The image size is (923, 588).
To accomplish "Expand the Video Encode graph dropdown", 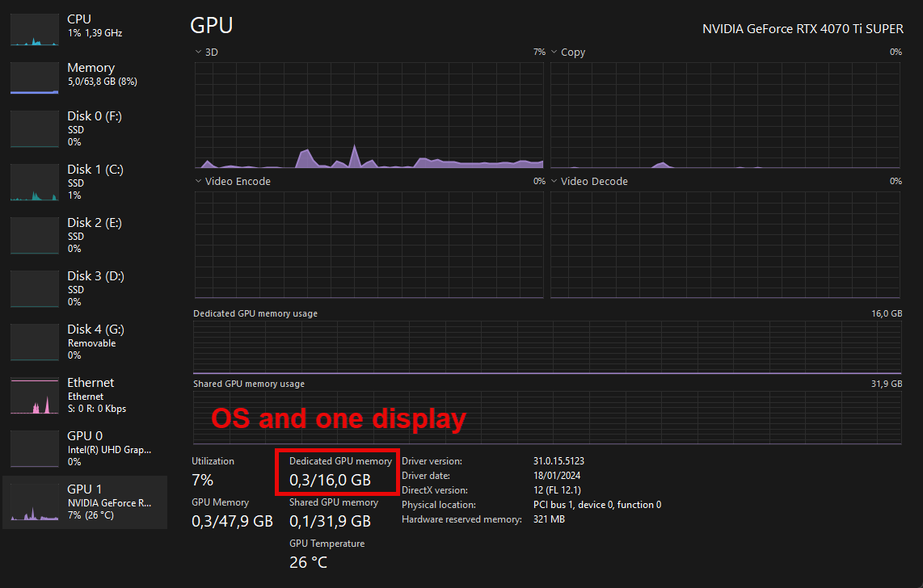I will click(x=199, y=182).
